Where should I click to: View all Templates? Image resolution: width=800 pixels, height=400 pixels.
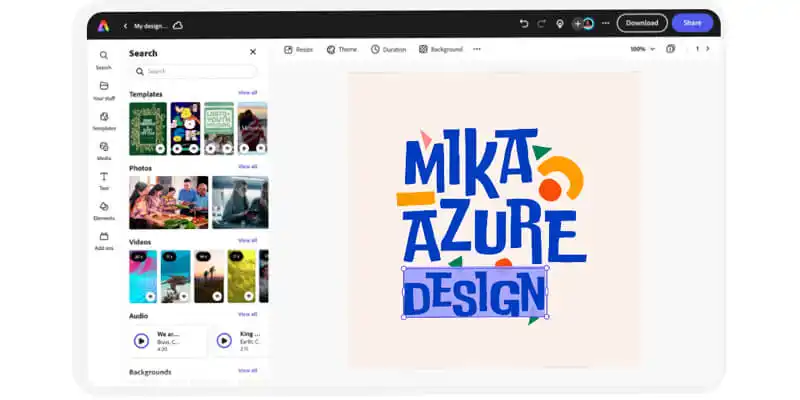[247, 93]
